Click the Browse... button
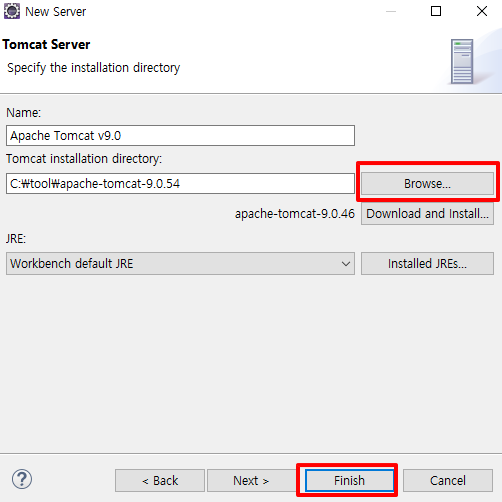Image resolution: width=502 pixels, height=502 pixels. [x=427, y=183]
